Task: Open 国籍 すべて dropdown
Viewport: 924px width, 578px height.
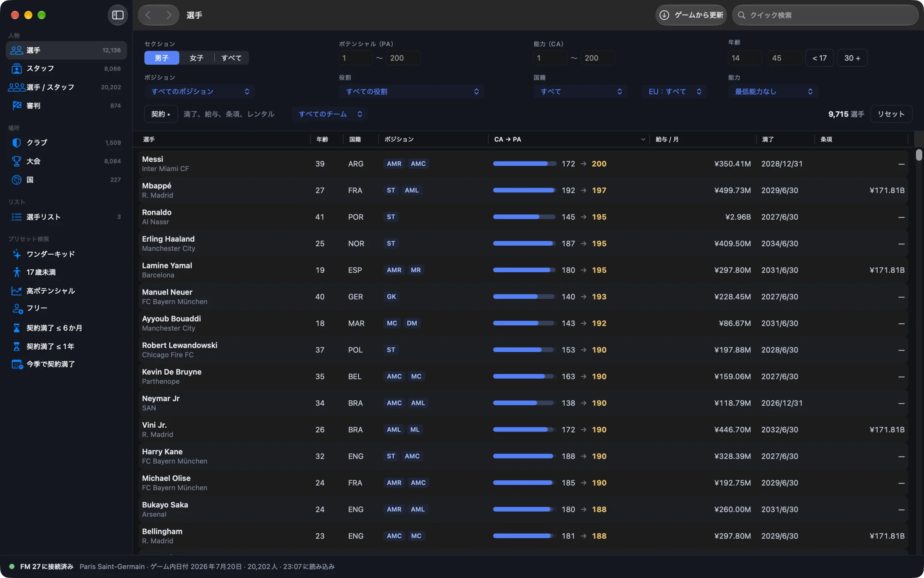Action: [580, 92]
